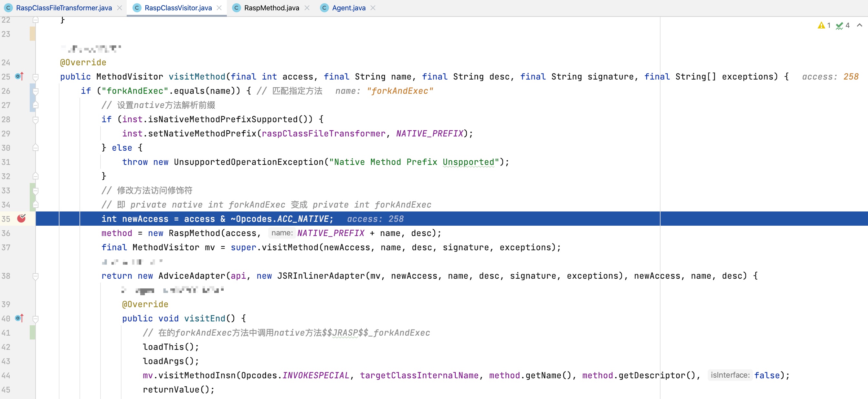Image resolution: width=868 pixels, height=399 pixels.
Task: Click the class icon of RaspMethod.java tab
Action: [237, 8]
